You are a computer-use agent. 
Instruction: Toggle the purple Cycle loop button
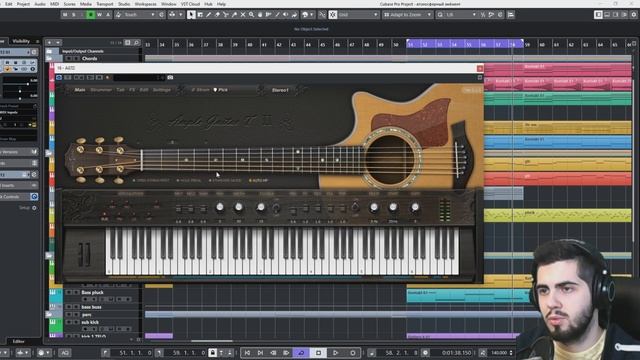(x=301, y=353)
